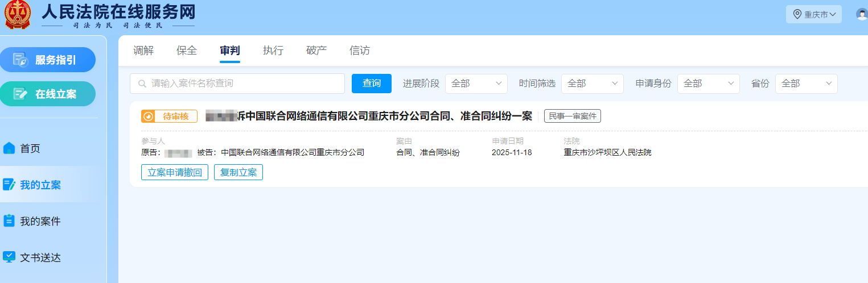Select the 审判 tab

coord(230,51)
